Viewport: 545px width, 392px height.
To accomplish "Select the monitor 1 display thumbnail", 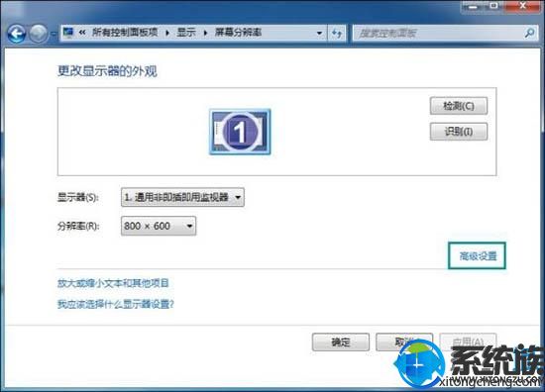I will click(240, 132).
